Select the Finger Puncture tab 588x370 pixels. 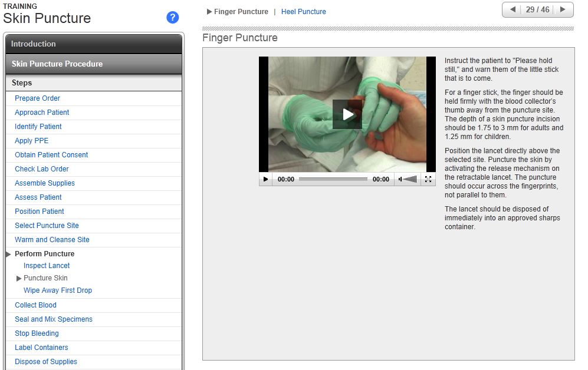tap(241, 12)
